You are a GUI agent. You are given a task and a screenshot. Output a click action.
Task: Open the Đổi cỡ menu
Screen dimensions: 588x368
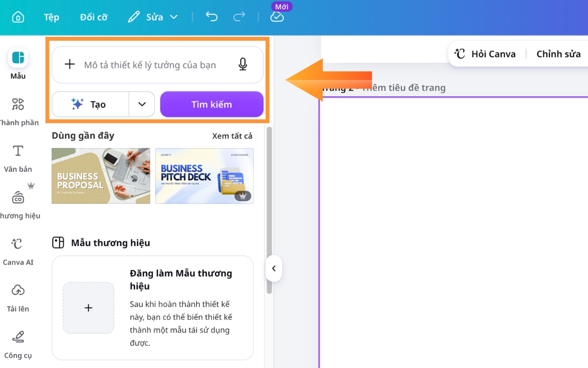[x=94, y=17]
